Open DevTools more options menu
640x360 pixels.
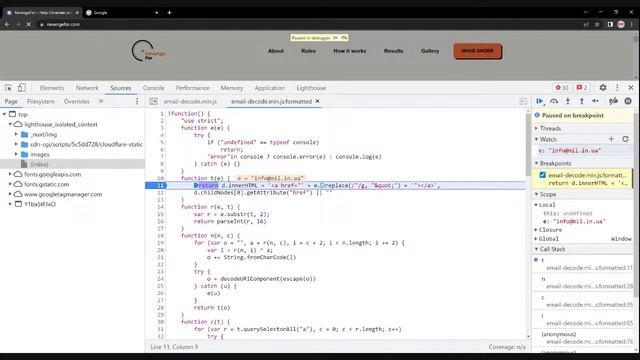pos(617,88)
